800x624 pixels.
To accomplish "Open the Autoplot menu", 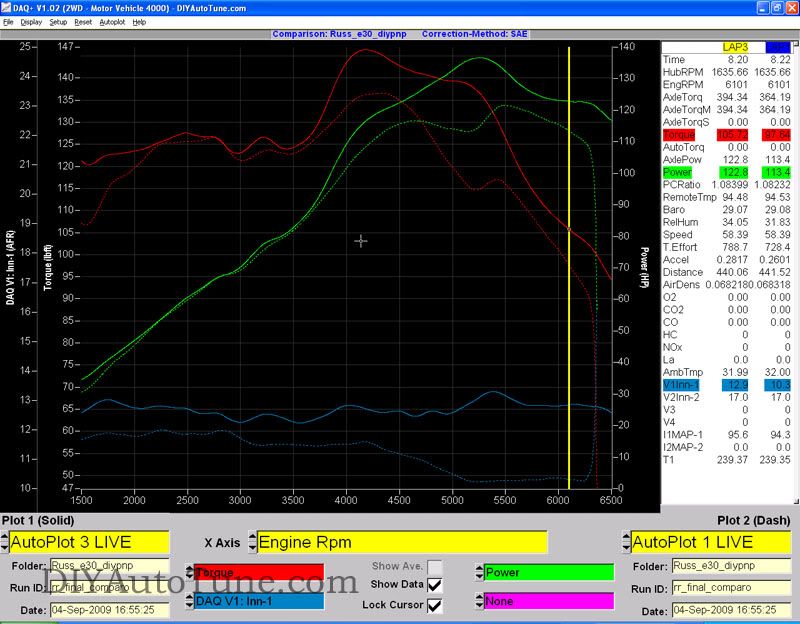I will tap(112, 21).
